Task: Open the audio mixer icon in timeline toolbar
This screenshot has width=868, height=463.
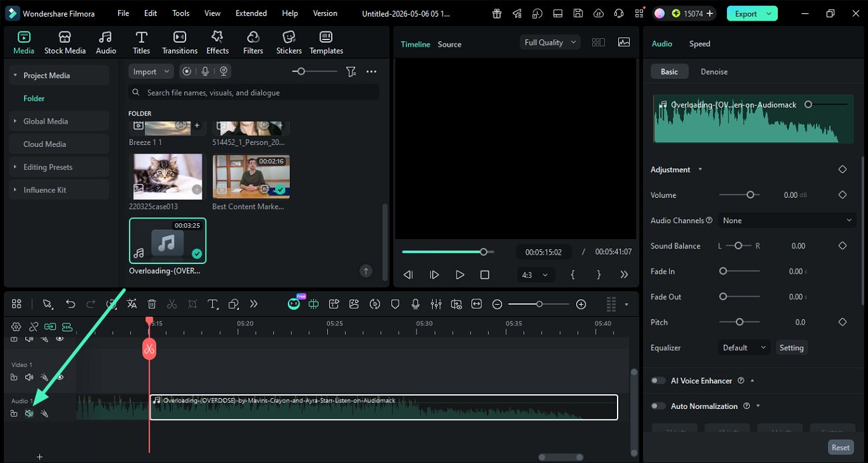Action: (436, 304)
